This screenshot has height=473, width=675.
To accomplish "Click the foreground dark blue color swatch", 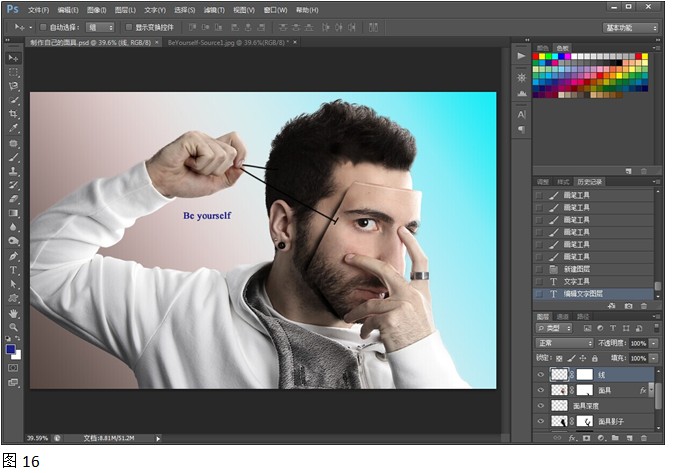I will pyautogui.click(x=10, y=349).
